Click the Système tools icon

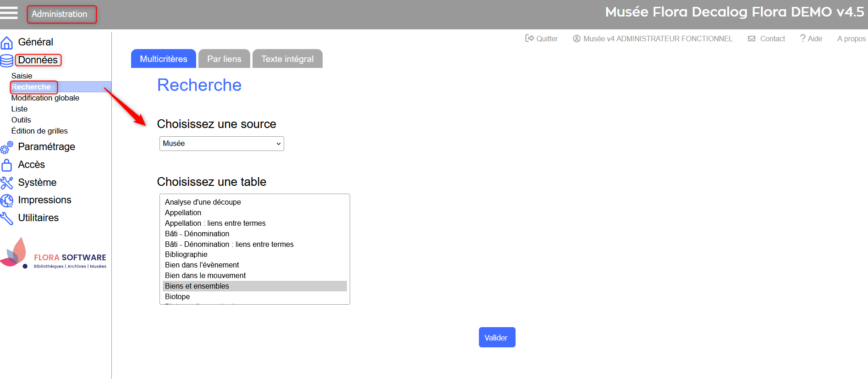(7, 183)
